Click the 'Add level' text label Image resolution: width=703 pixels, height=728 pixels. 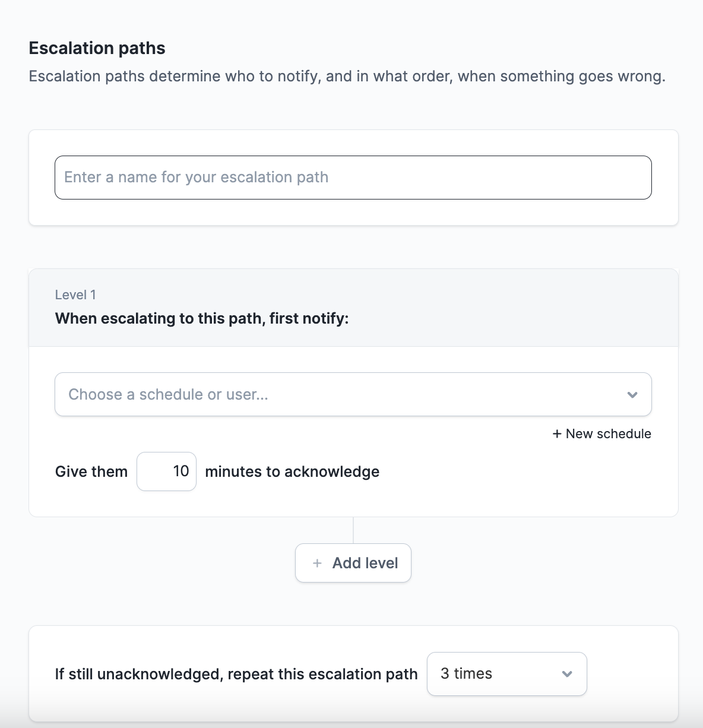[365, 564]
